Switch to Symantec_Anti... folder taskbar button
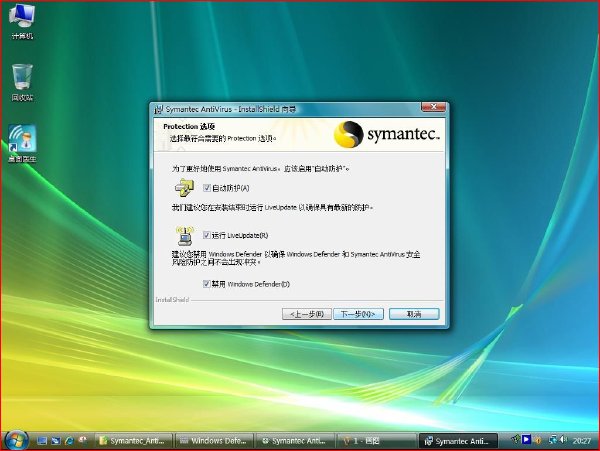The image size is (600, 451). (x=134, y=441)
